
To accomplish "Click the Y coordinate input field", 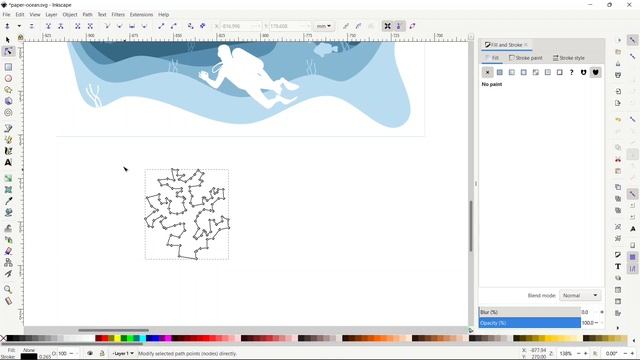I will click(290, 26).
